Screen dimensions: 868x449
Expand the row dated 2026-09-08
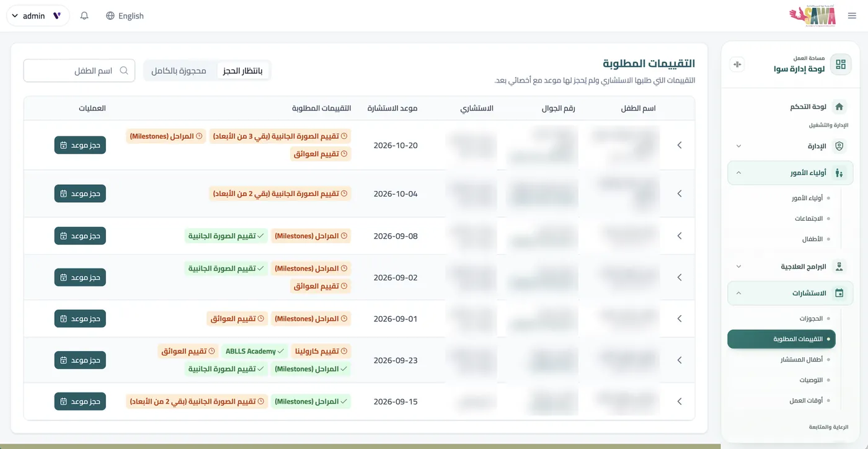(680, 236)
